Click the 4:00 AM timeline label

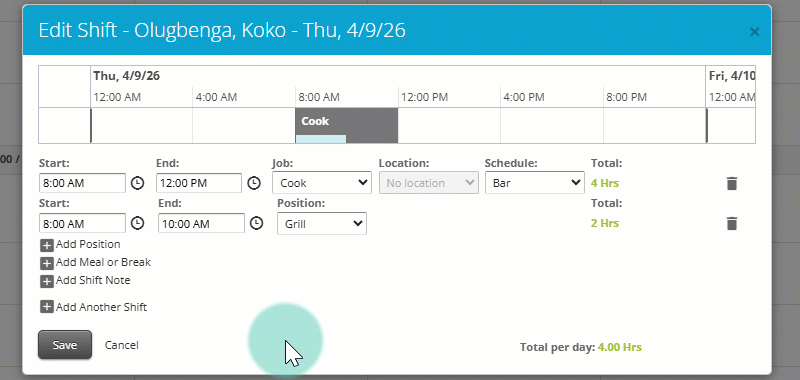216,97
